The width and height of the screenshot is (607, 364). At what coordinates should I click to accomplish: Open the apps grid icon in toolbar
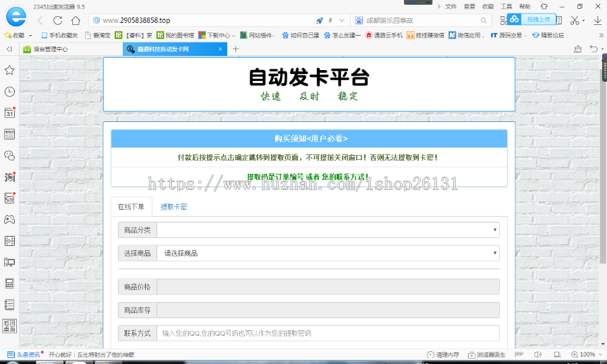[x=503, y=20]
